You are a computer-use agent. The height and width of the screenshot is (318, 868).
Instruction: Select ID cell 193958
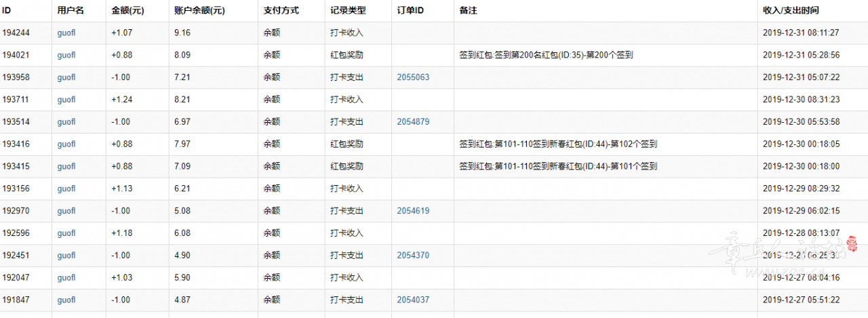(16, 77)
